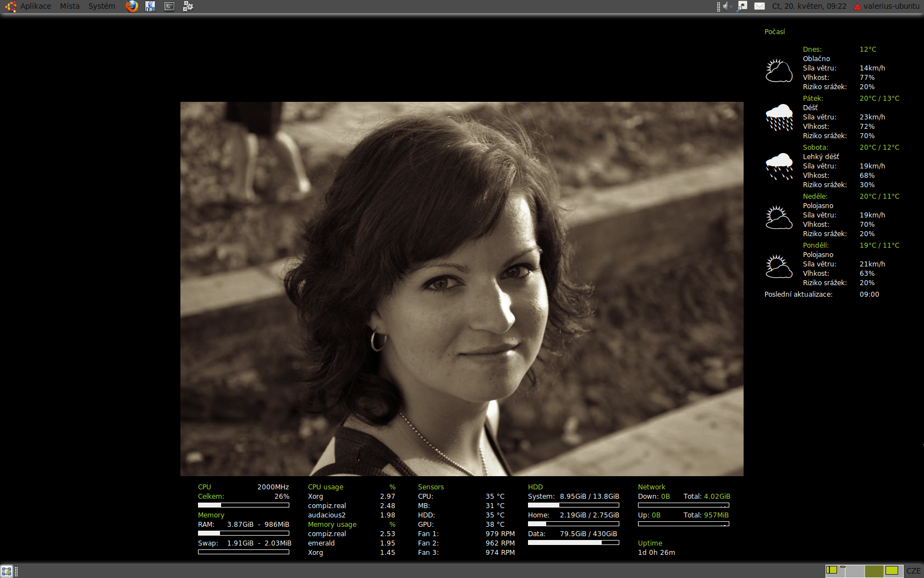Expand the clock date calendar
Screen dimensions: 924x578
point(809,6)
